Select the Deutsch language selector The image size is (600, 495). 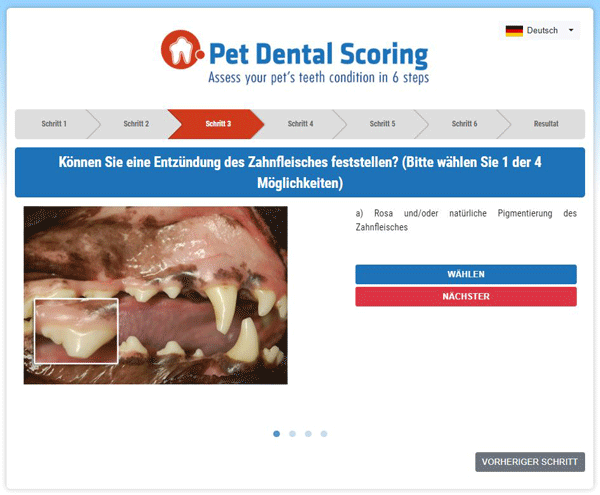539,31
